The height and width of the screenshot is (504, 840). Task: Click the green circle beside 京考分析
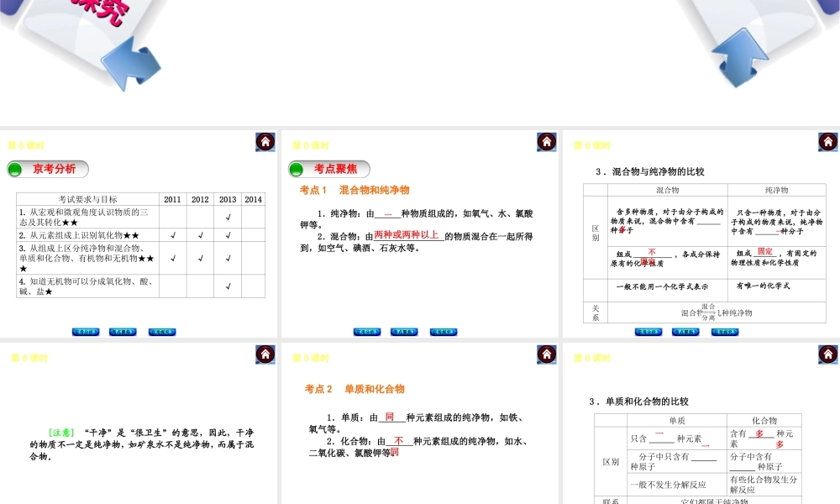[15, 169]
